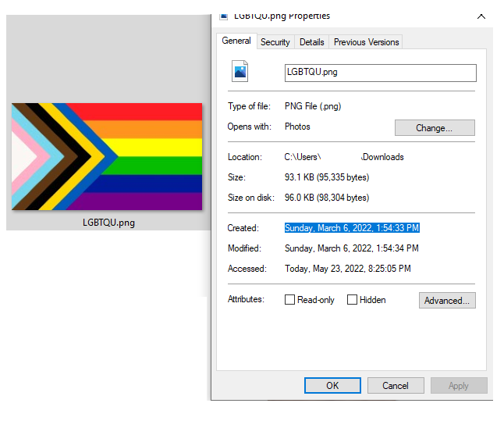
Task: Click the highlighted Created date value
Action: point(352,228)
